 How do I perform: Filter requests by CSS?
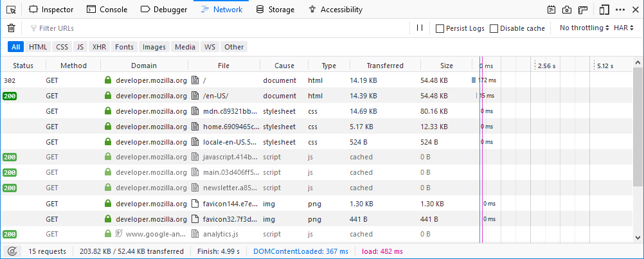(62, 47)
